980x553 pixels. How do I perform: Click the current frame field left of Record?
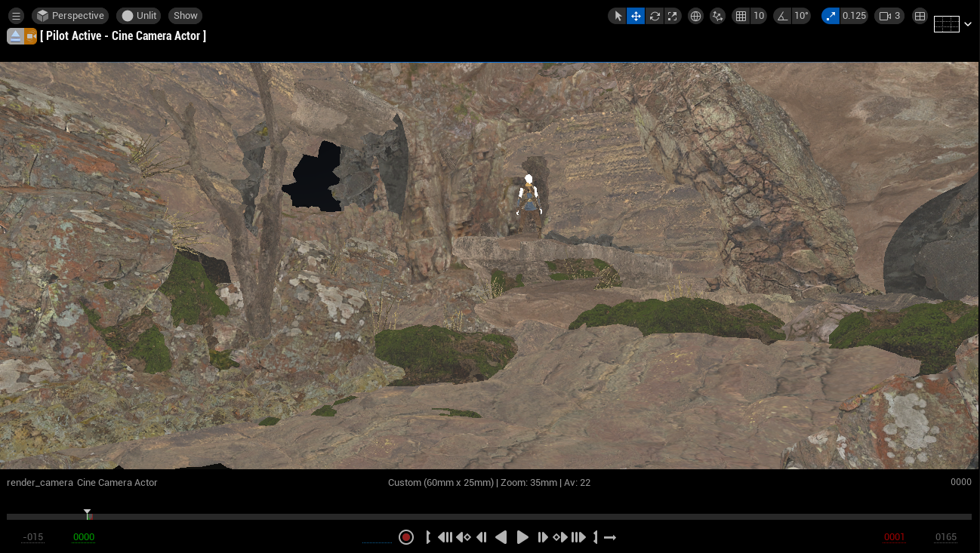[x=377, y=537]
